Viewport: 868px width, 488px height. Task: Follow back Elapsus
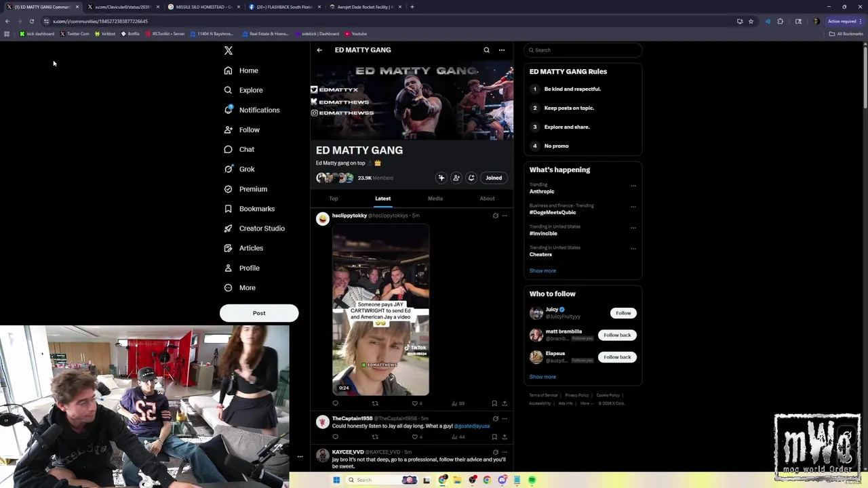tap(617, 357)
